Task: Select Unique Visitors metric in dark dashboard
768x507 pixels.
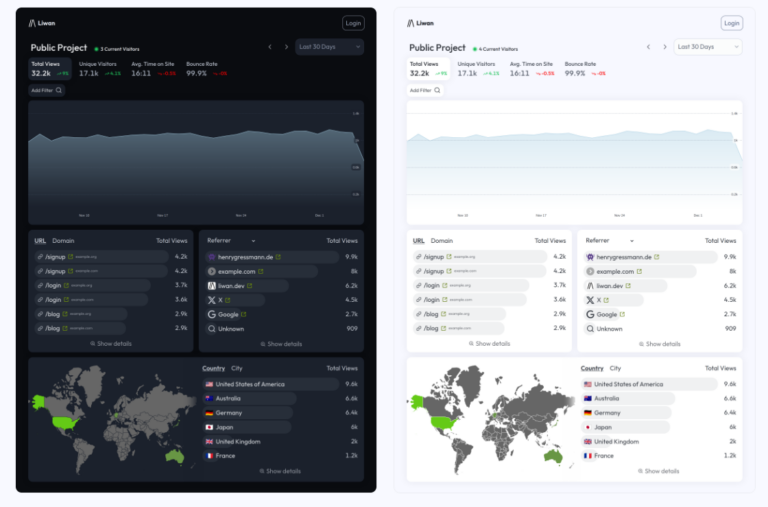Action: pyautogui.click(x=100, y=69)
